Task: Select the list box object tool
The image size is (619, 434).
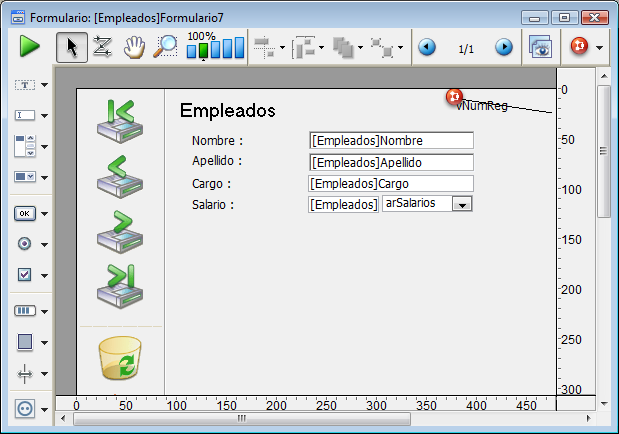Action: (24, 146)
